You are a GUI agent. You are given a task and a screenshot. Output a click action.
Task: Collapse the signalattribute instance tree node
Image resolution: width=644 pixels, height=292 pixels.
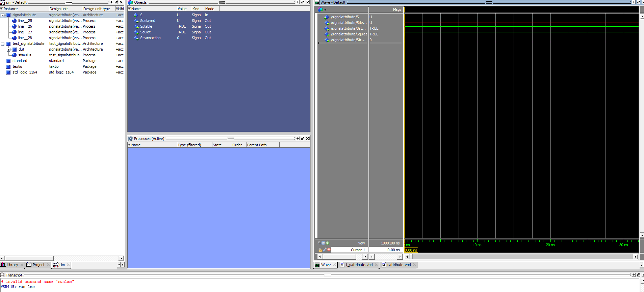pyautogui.click(x=3, y=15)
